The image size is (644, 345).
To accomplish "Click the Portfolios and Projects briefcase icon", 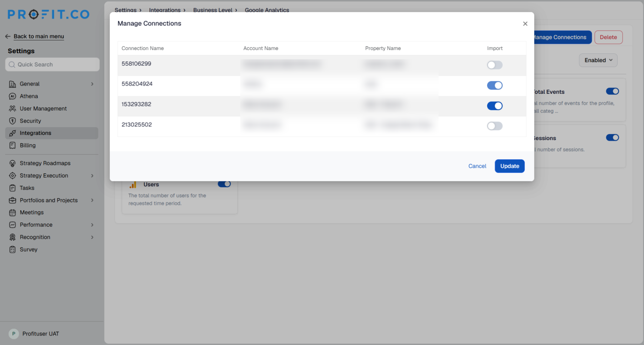I will click(x=12, y=200).
